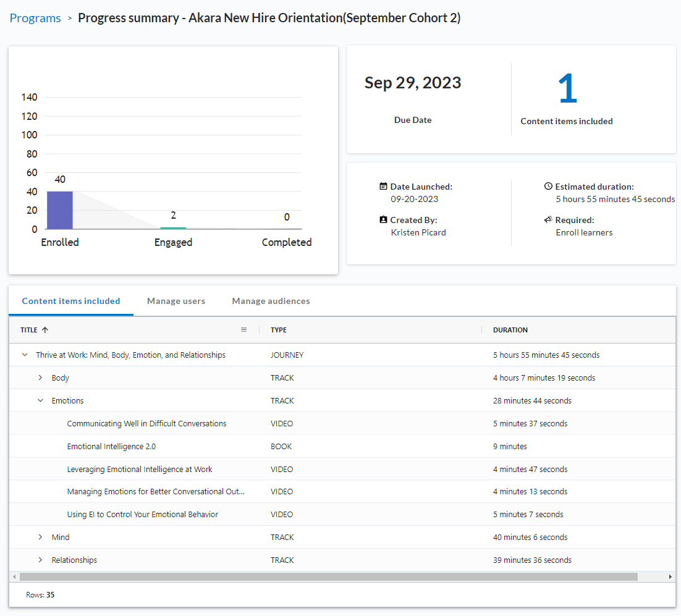Switch to the Manage users tab
The width and height of the screenshot is (681, 616).
click(x=176, y=302)
